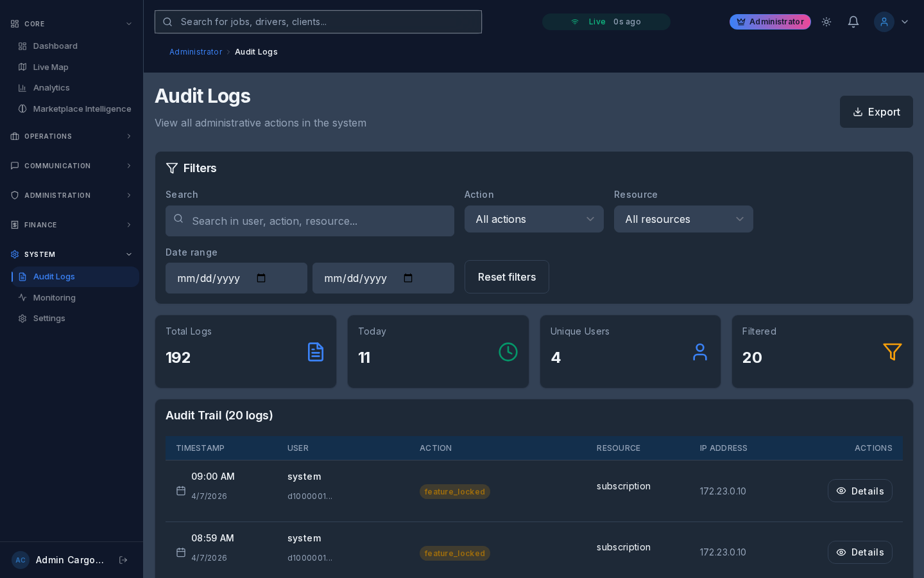Click the Total Logs document icon
The width and height of the screenshot is (924, 578).
point(316,352)
